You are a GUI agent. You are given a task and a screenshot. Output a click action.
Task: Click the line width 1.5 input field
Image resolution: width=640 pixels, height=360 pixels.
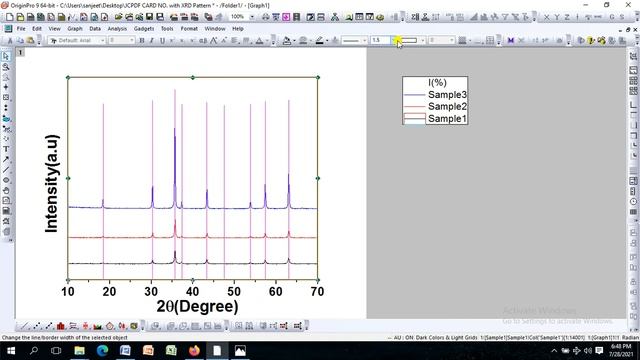click(380, 40)
